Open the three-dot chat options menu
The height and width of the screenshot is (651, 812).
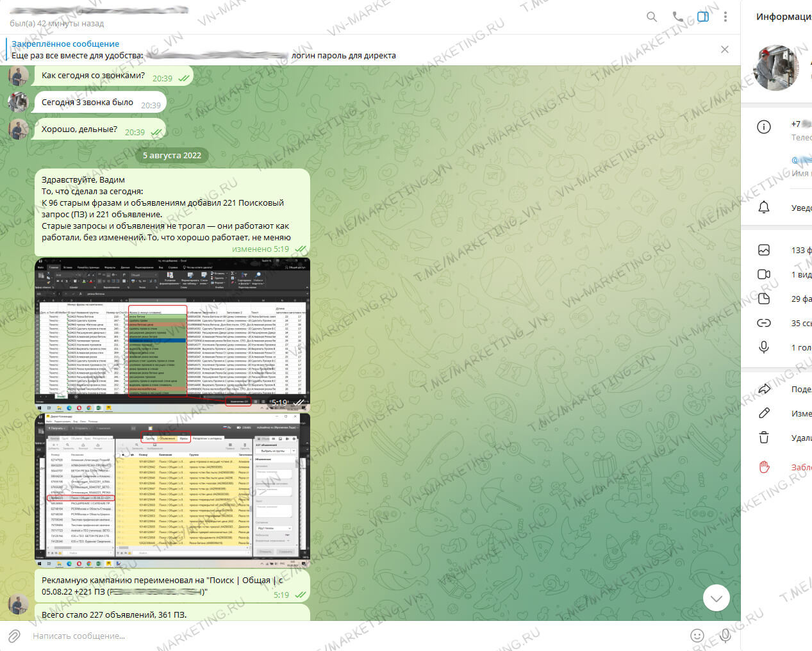pos(725,17)
